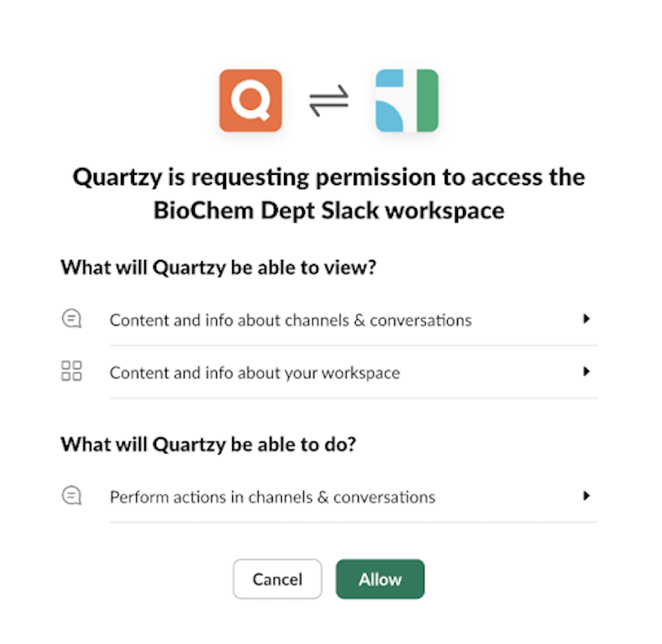This screenshot has height=644, width=662.
Task: Click the chat bubble icon beside channels content
Action: pos(71,319)
